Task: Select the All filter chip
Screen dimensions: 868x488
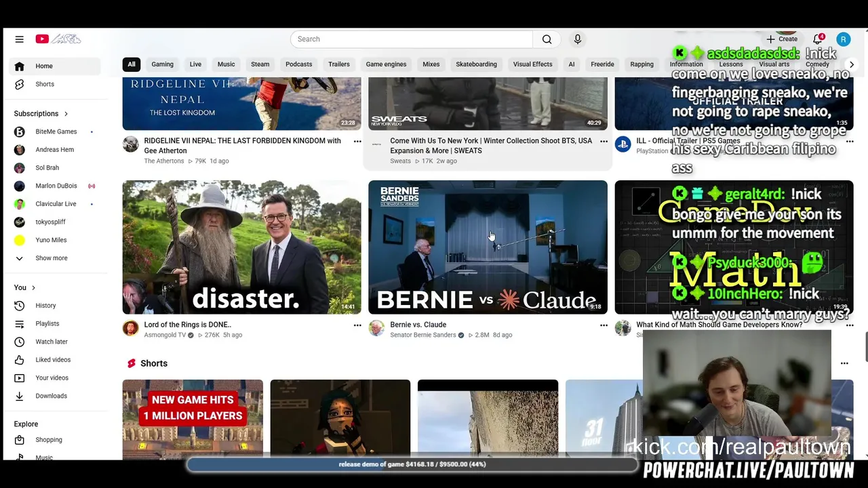Action: coord(132,64)
